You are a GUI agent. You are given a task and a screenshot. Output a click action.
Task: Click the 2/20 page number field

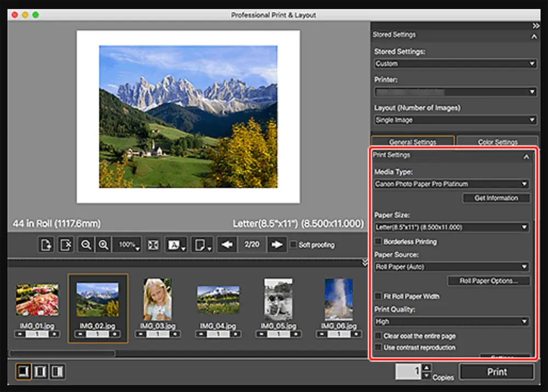[x=252, y=244]
